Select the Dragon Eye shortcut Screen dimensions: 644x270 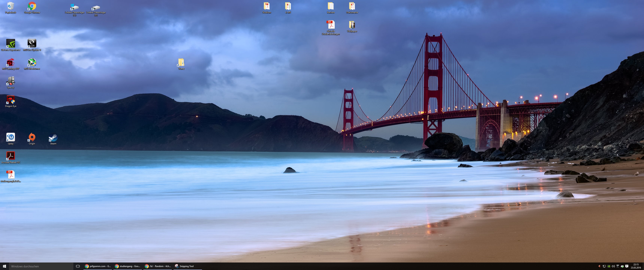[x=10, y=101]
